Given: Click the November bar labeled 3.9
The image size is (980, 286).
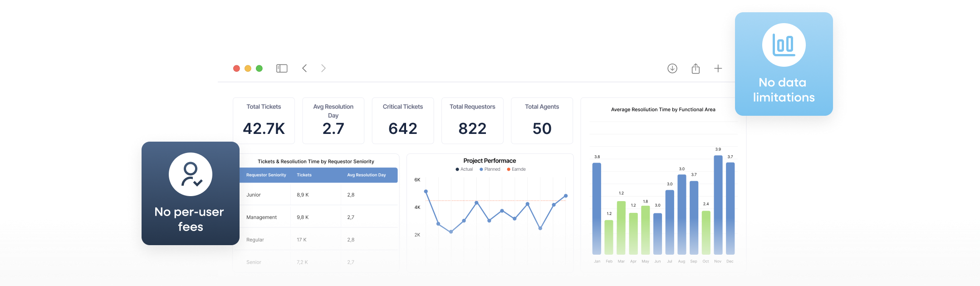Looking at the screenshot, I should (718, 204).
